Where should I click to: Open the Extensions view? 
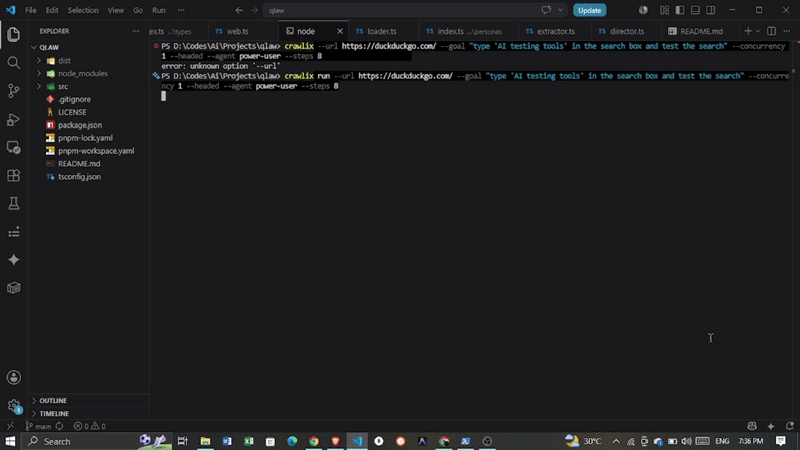pos(14,176)
